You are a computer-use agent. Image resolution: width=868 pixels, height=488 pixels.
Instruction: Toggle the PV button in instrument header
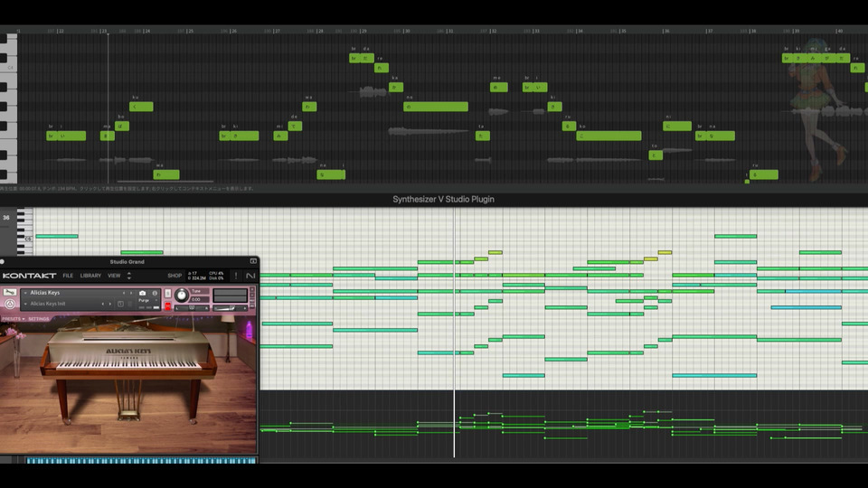pos(252,306)
